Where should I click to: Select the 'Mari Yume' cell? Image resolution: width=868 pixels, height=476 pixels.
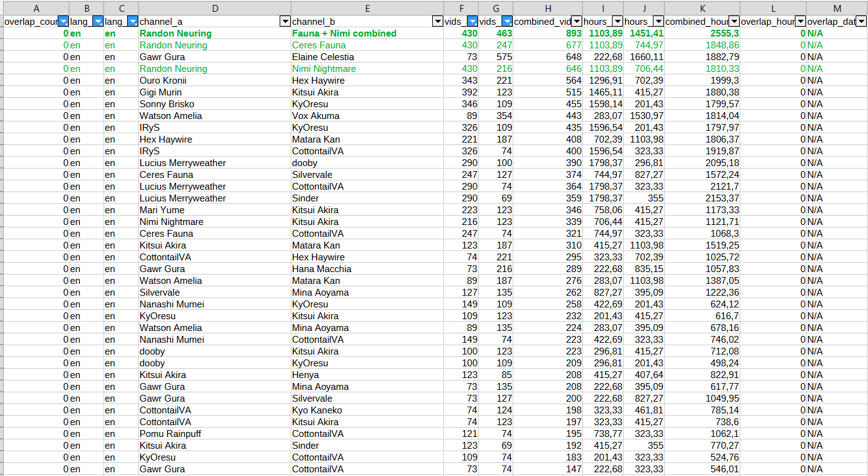coord(215,210)
